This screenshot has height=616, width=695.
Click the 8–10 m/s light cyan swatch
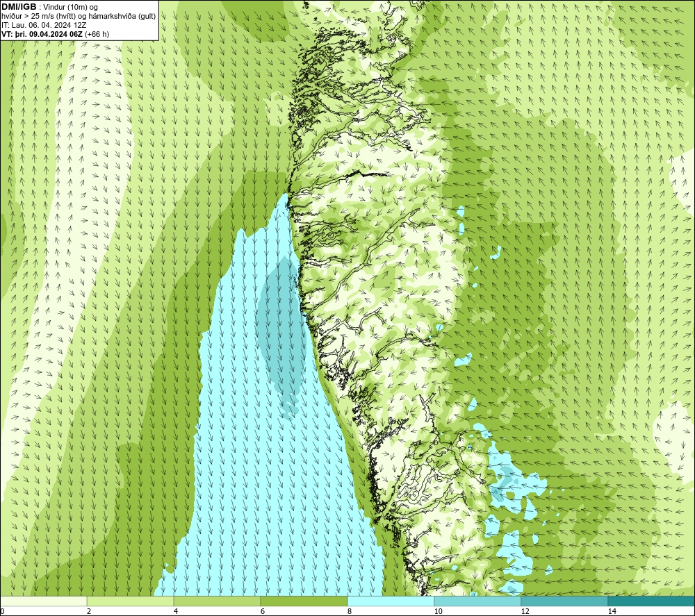pos(391,601)
